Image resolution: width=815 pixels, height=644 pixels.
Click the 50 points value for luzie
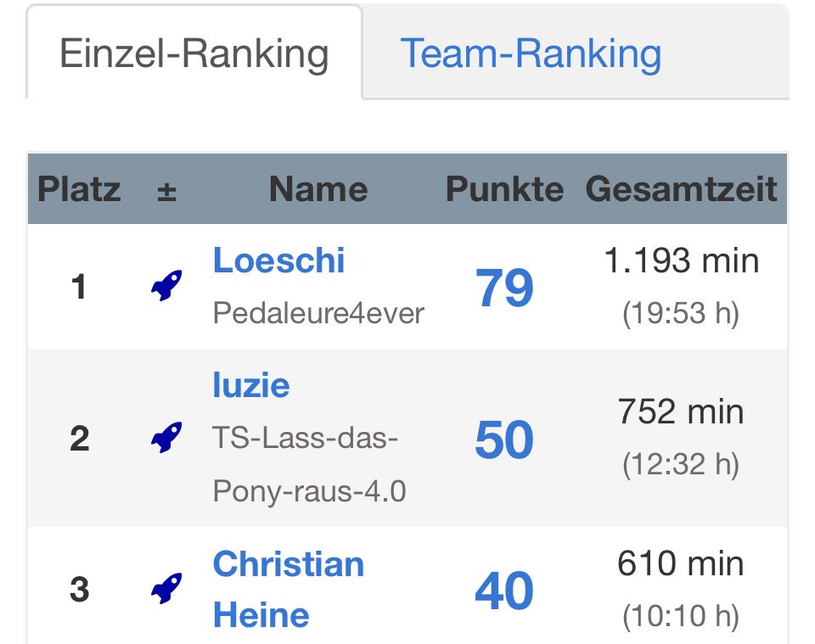pos(504,440)
